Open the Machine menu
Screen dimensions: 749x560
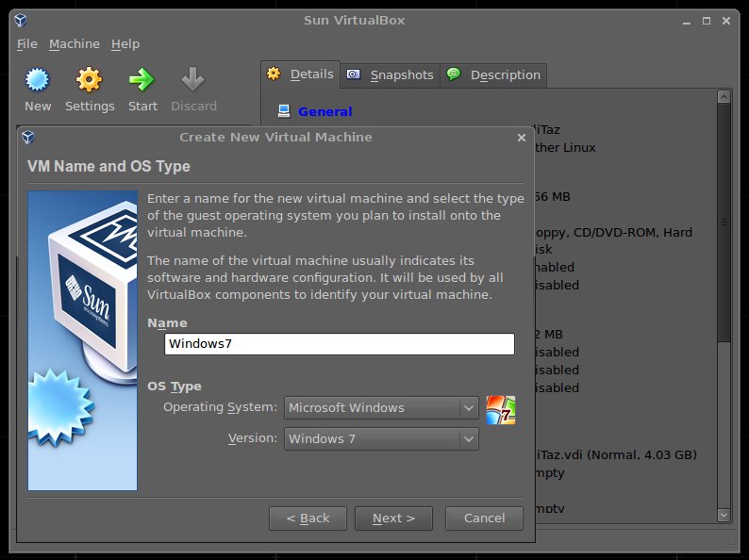click(x=75, y=44)
